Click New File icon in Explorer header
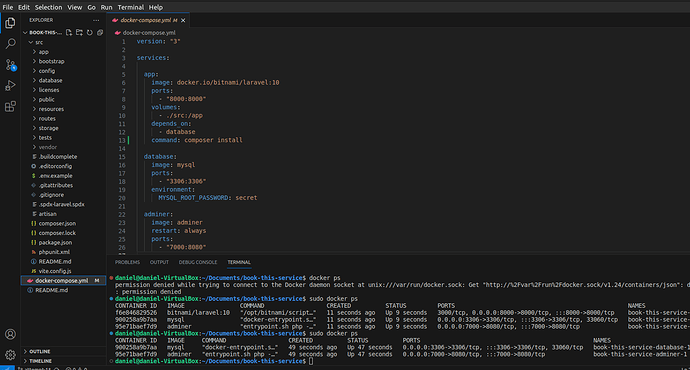 69,33
